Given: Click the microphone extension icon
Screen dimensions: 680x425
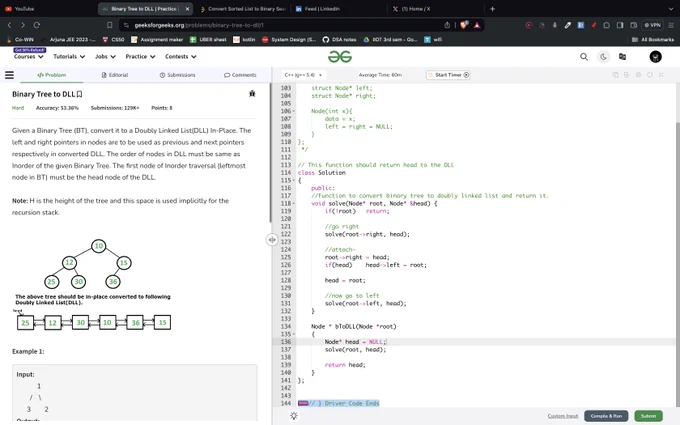Looking at the screenshot, I should (x=554, y=25).
